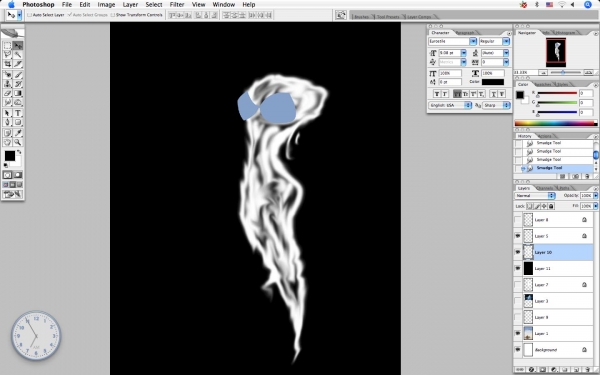The height and width of the screenshot is (375, 600).
Task: Select the Gradient tool
Action: [x=18, y=93]
